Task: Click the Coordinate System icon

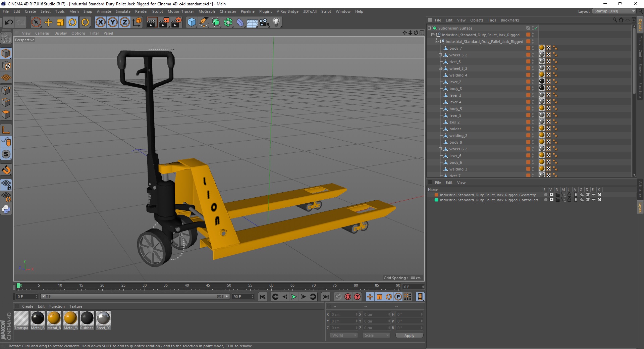Action: tap(137, 22)
